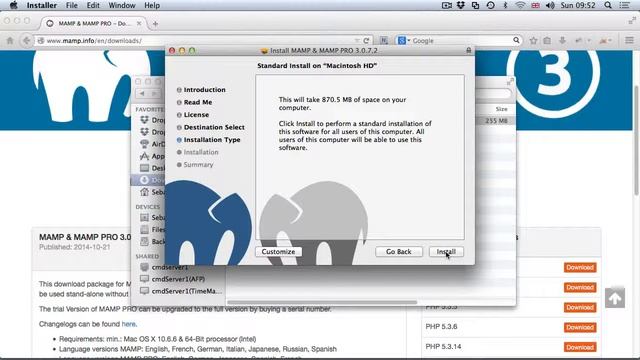Click the Bluetooth menu bar icon

tap(505, 5)
